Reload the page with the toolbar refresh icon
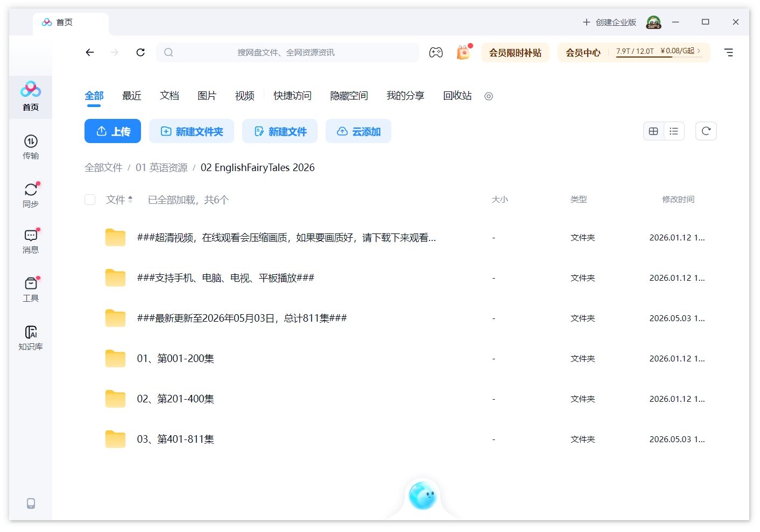 coord(140,52)
